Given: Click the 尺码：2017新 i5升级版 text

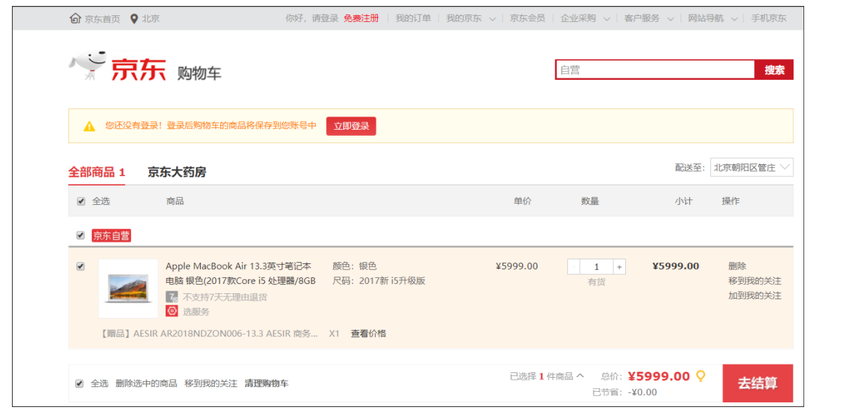Looking at the screenshot, I should (379, 281).
